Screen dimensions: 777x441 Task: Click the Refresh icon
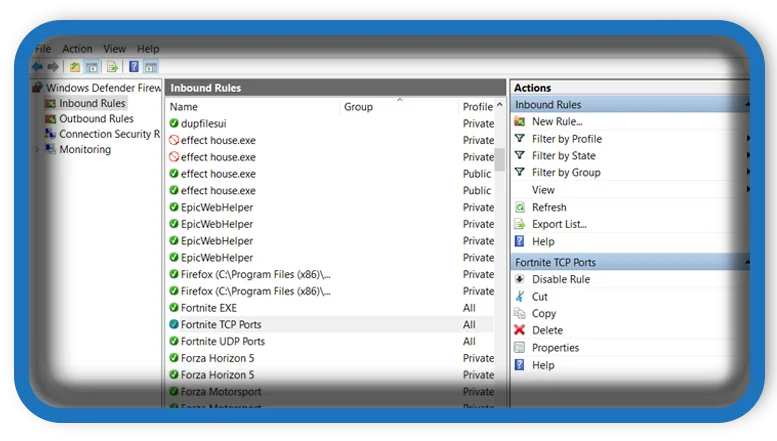coord(519,207)
